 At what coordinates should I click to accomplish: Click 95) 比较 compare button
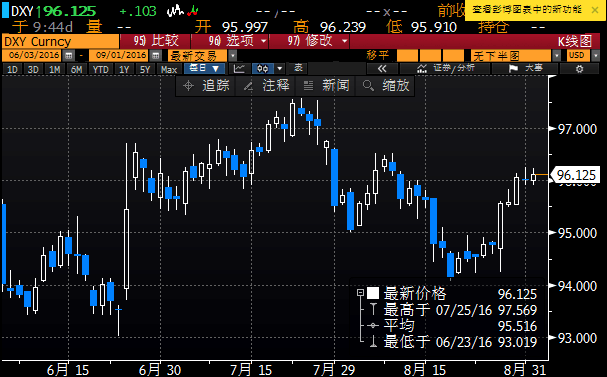(156, 41)
